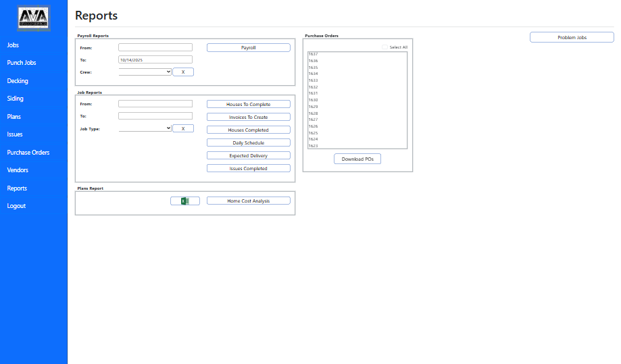The width and height of the screenshot is (621, 364).
Task: Click the AVA logo icon
Action: point(34,18)
